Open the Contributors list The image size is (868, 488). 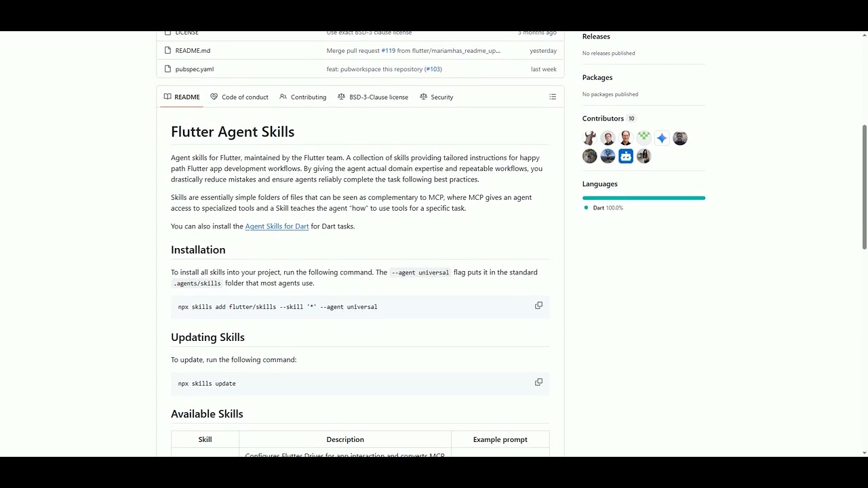click(603, 119)
